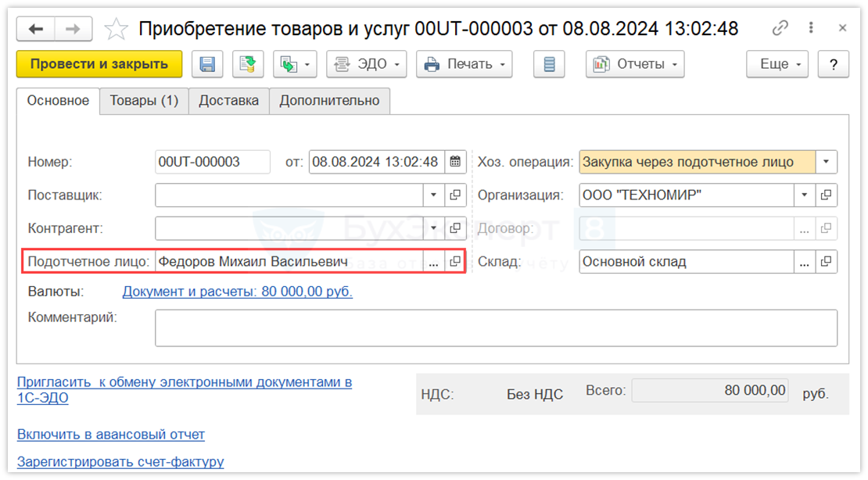The image size is (868, 480).
Task: Copy link to document via chain icon
Action: click(780, 28)
